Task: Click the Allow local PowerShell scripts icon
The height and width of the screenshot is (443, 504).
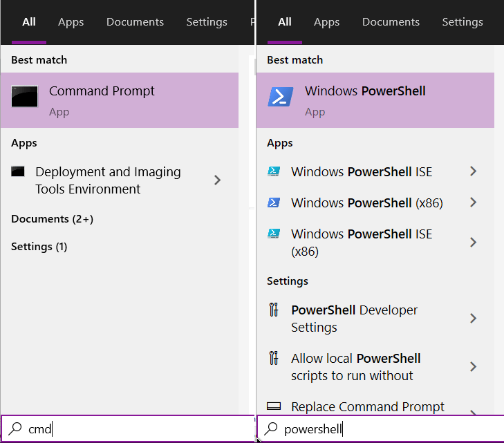Action: (x=274, y=358)
